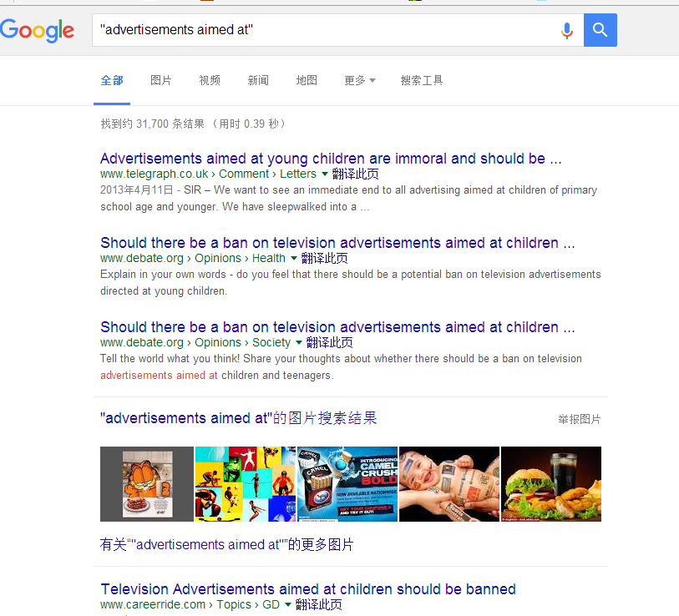This screenshot has width=679, height=616.
Task: Open dropdown arrow beside debate.org Society
Action: (x=298, y=343)
